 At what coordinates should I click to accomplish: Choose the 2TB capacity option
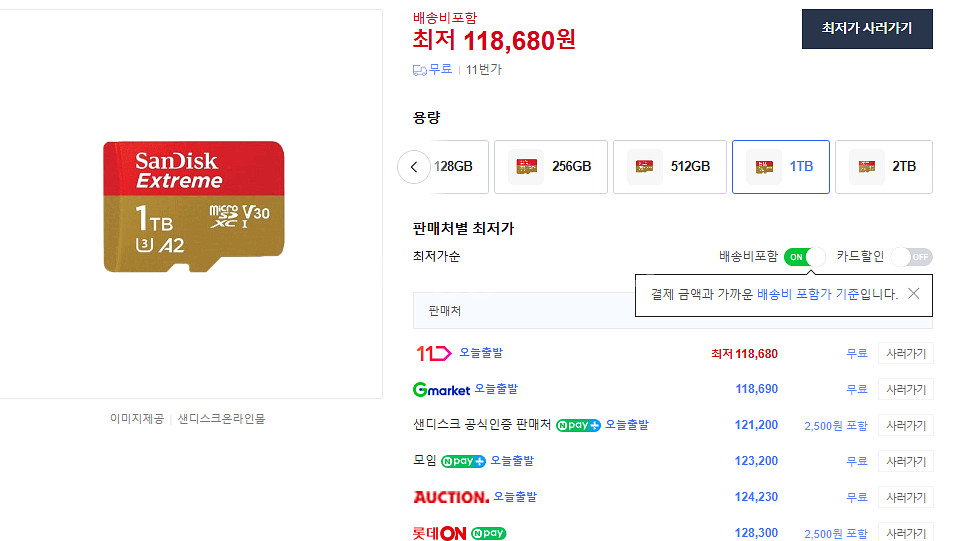coord(883,167)
